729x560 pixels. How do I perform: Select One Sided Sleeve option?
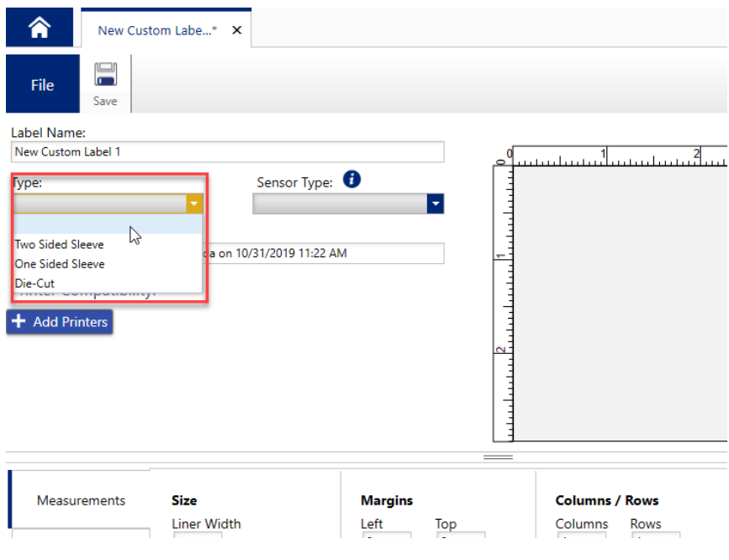coord(60,264)
